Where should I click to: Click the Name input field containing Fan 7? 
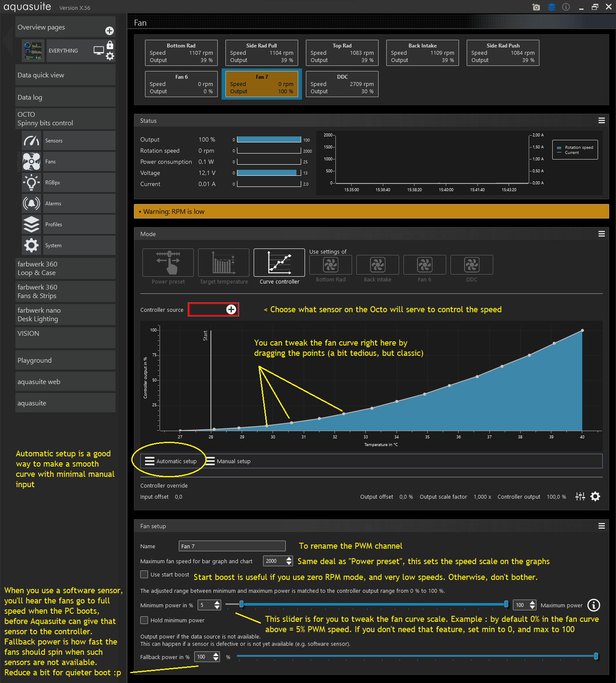coord(232,546)
